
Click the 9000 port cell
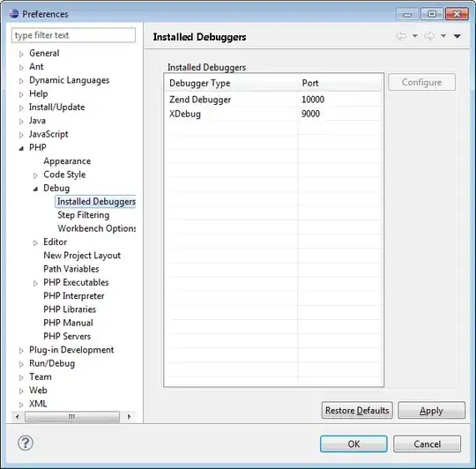[310, 114]
